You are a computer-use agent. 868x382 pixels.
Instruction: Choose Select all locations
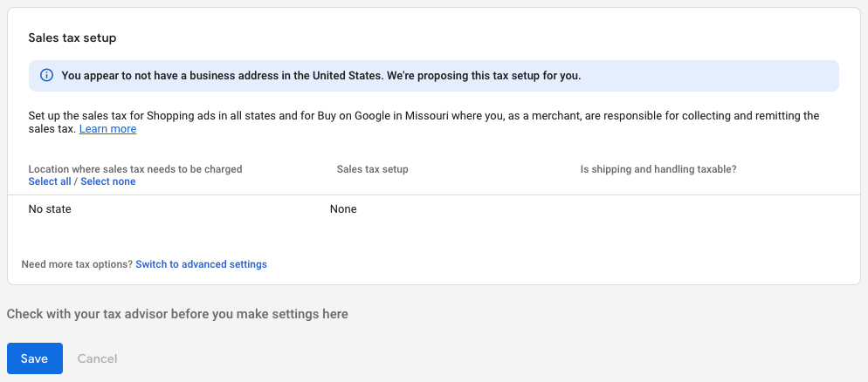(x=50, y=181)
